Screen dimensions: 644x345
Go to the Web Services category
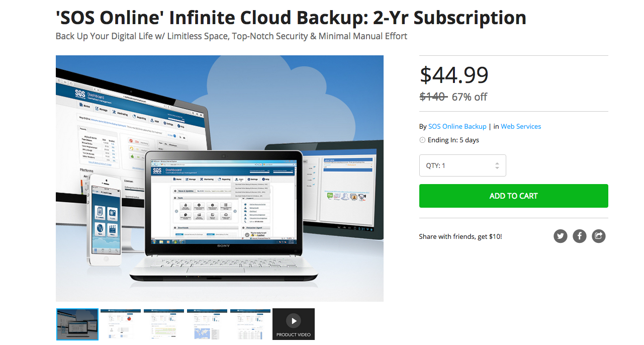[x=521, y=127]
